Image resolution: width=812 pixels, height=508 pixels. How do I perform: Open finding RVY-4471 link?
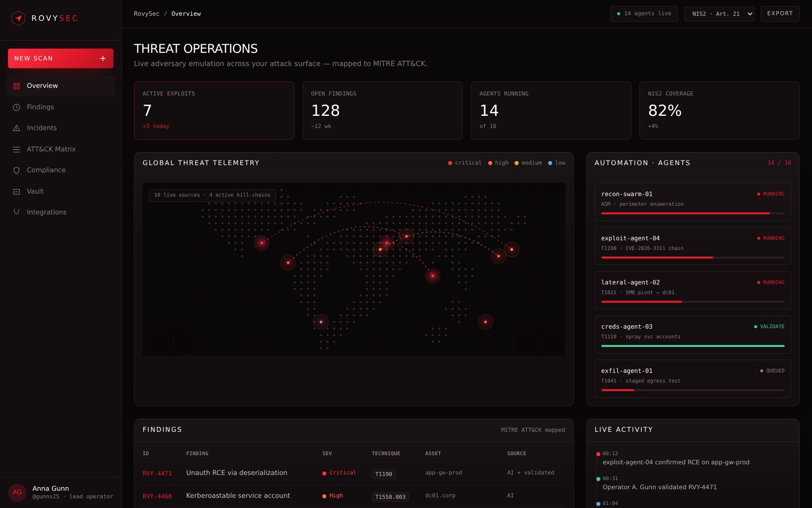pos(157,473)
